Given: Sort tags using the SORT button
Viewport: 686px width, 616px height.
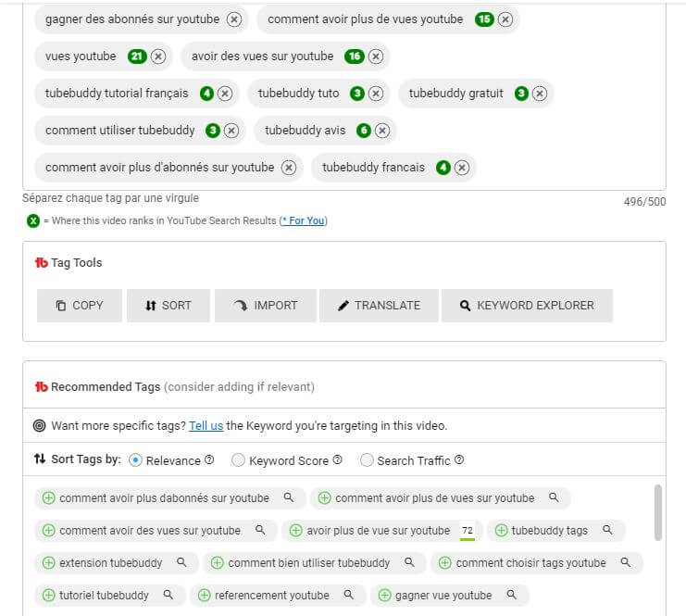Looking at the screenshot, I should [x=168, y=306].
